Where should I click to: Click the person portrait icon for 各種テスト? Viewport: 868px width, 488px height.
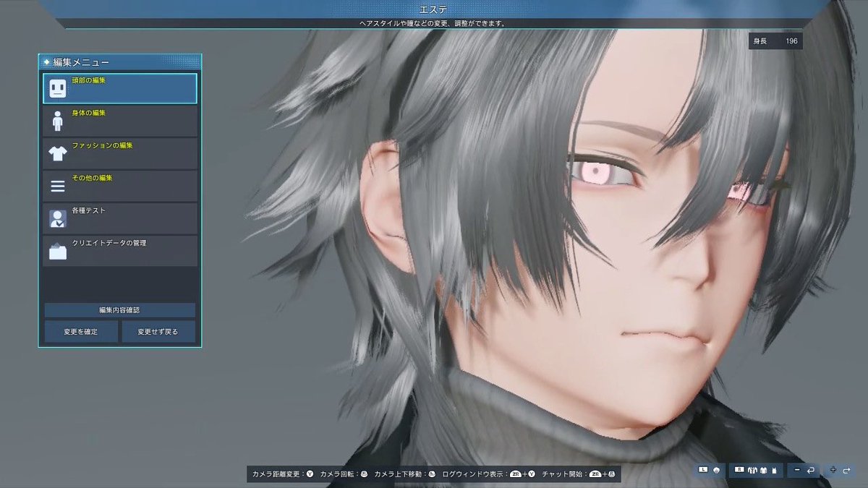(58, 218)
